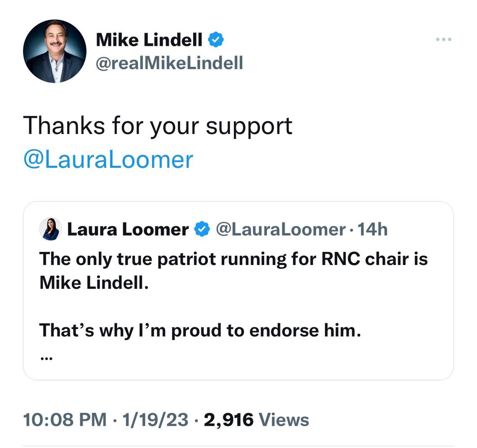Click Mike Lindell's profile picture
This screenshot has height=448, width=477.
coord(55,51)
